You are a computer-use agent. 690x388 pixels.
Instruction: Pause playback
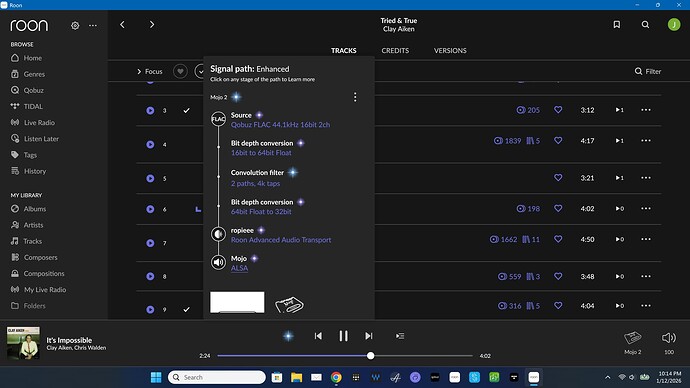[x=343, y=336]
